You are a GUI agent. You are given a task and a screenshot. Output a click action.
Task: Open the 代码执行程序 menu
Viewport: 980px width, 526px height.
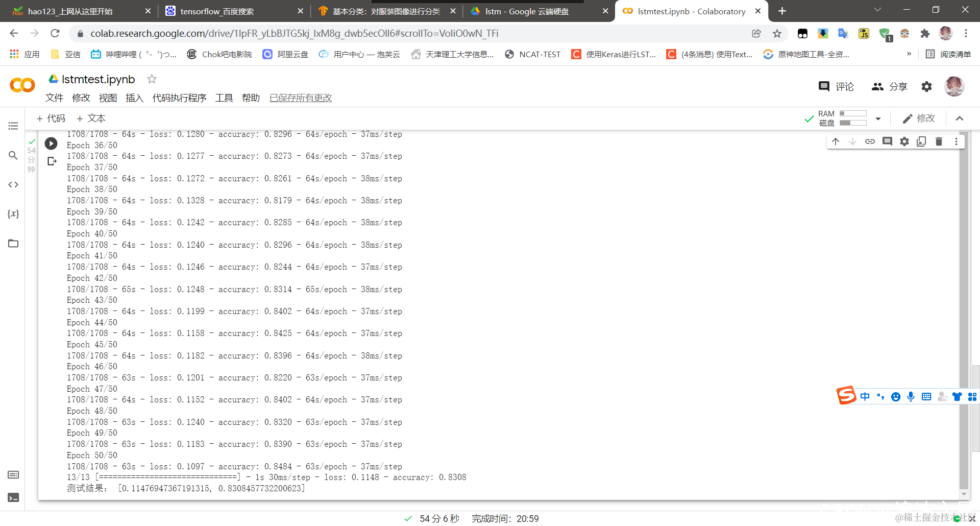pos(179,98)
